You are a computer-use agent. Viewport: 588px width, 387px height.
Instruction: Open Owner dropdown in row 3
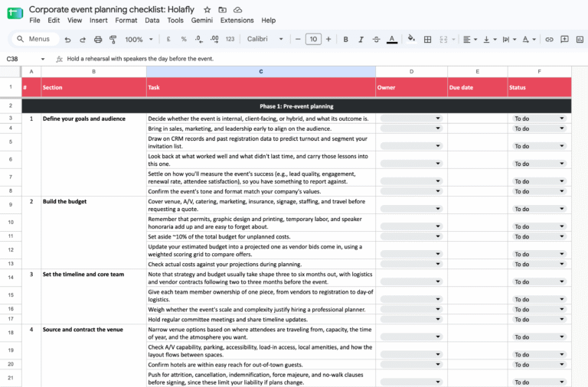(411, 119)
